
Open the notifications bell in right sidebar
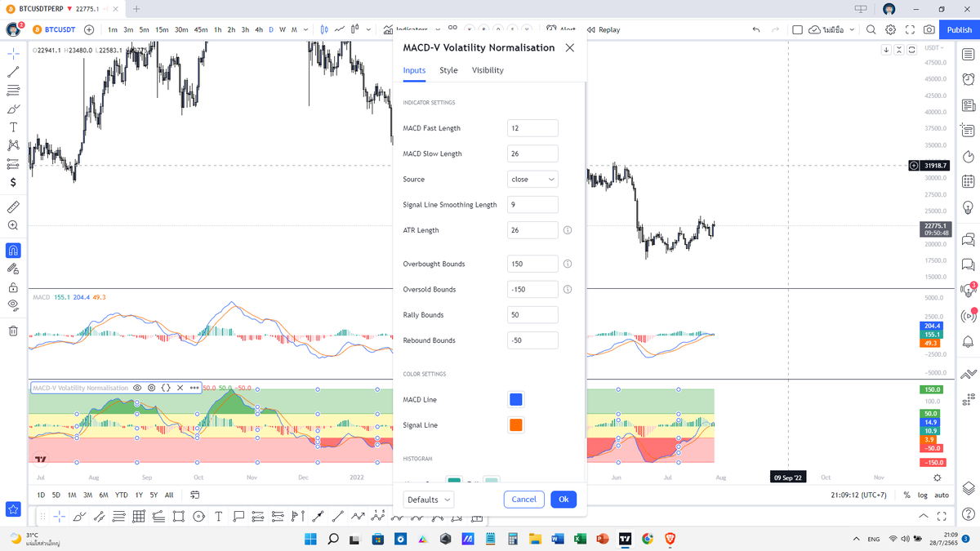point(968,341)
